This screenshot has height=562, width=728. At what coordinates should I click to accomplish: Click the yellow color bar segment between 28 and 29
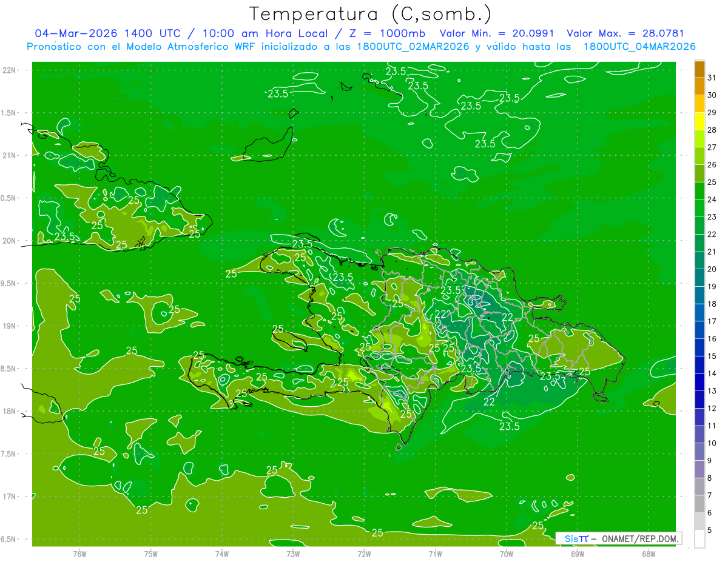pos(699,121)
